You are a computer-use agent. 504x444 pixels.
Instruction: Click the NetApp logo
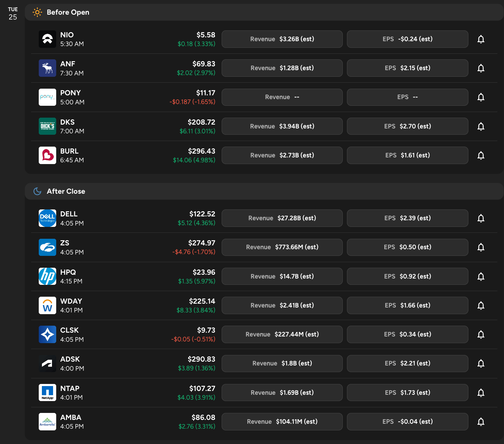pos(47,393)
